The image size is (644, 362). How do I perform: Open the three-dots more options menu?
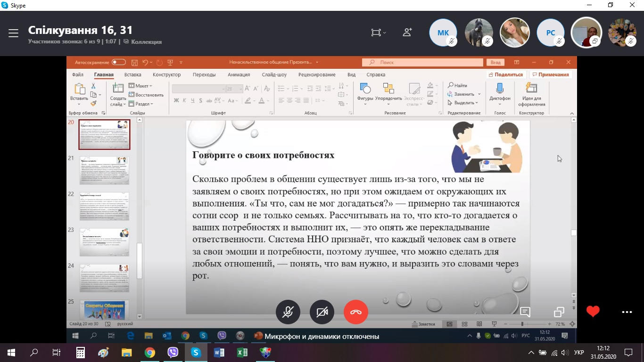tap(627, 312)
